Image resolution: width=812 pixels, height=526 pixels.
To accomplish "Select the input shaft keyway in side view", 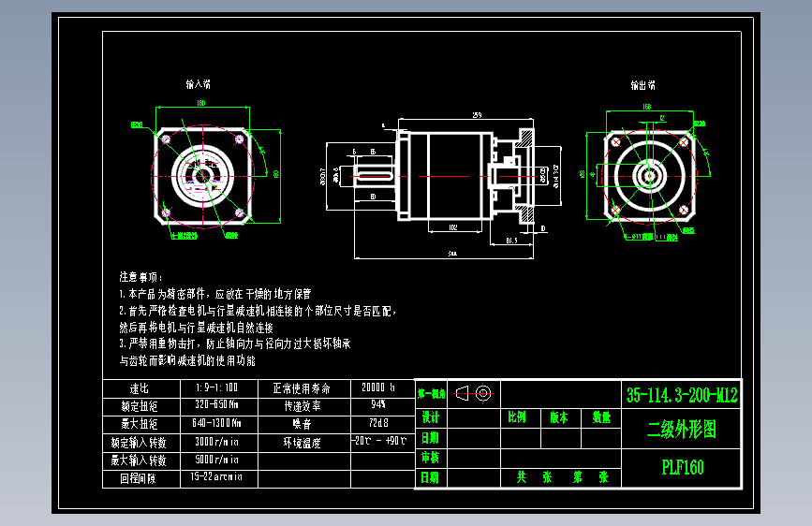I will click(373, 177).
